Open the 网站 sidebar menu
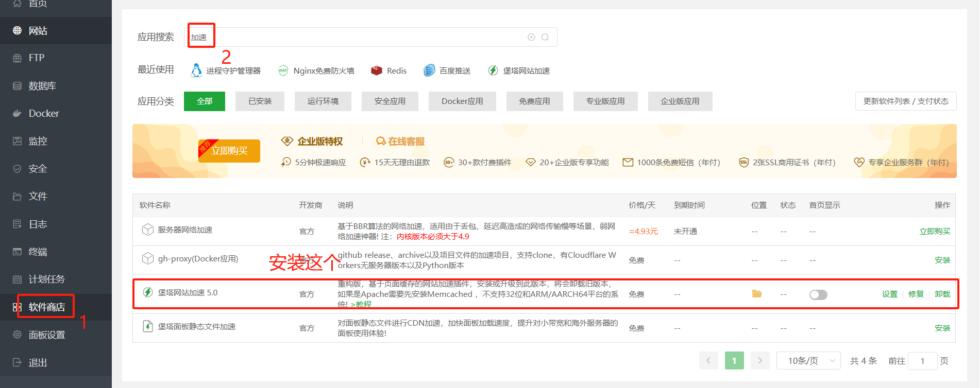Screen dimensions: 980x388 [x=56, y=30]
